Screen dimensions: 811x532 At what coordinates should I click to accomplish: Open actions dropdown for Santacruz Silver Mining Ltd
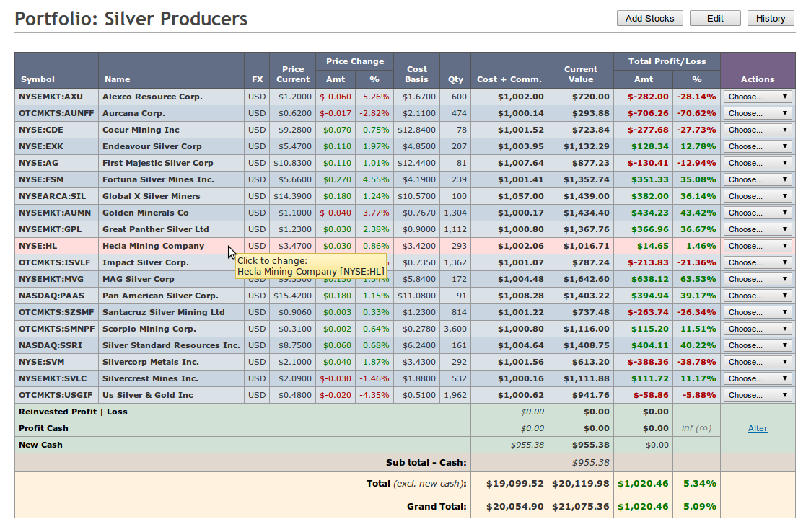[758, 312]
